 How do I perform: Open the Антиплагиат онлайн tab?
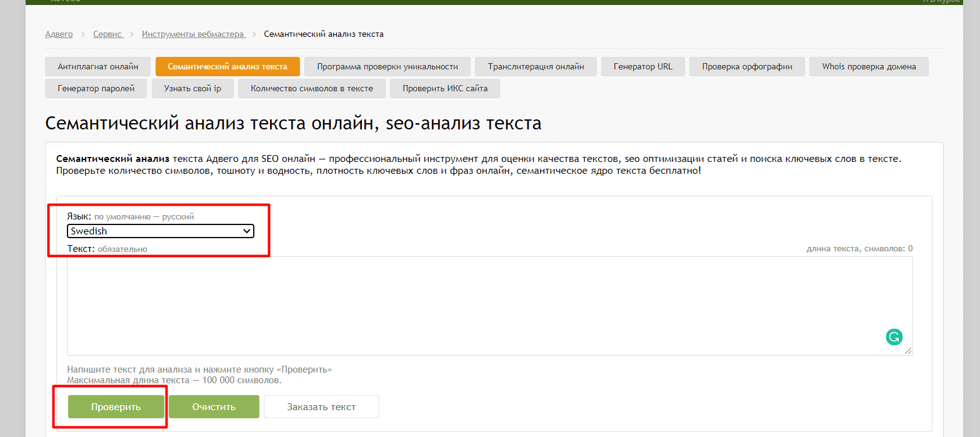coord(98,66)
